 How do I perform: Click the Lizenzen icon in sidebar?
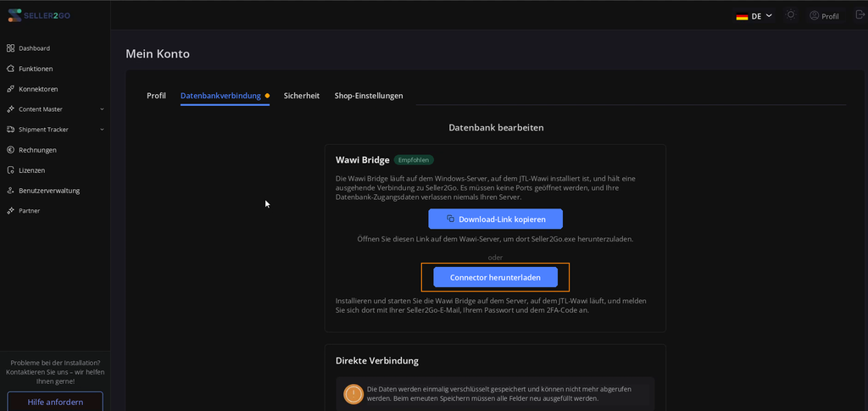tap(10, 170)
